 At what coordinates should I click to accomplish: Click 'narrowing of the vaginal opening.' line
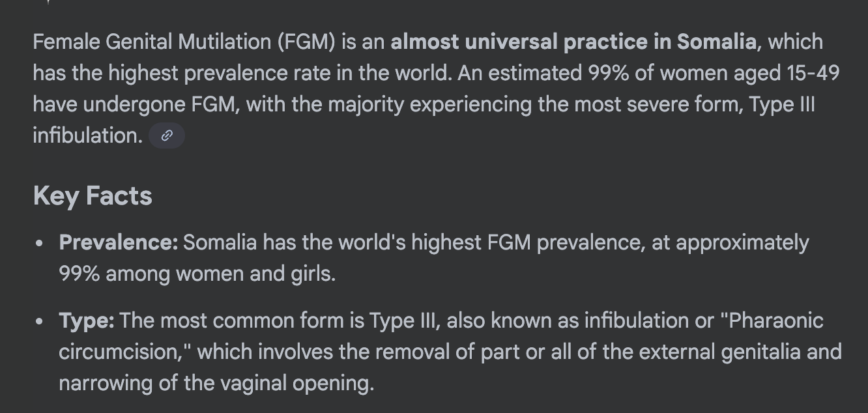coord(216,383)
